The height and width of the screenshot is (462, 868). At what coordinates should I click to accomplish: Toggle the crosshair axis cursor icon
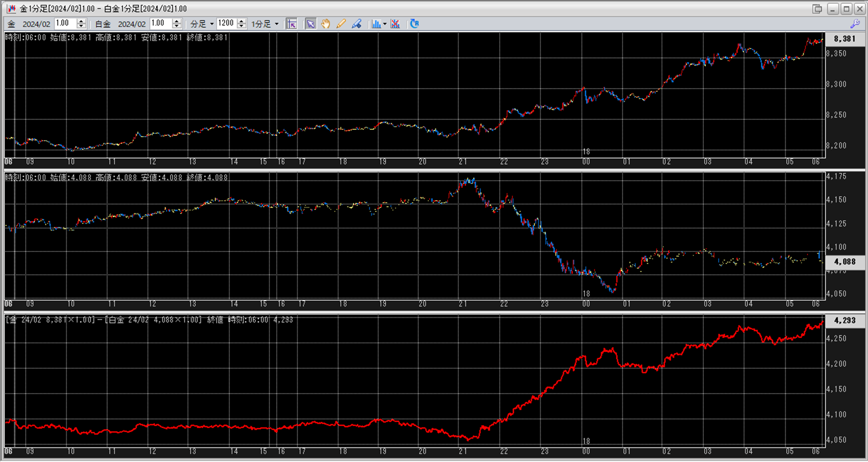292,24
